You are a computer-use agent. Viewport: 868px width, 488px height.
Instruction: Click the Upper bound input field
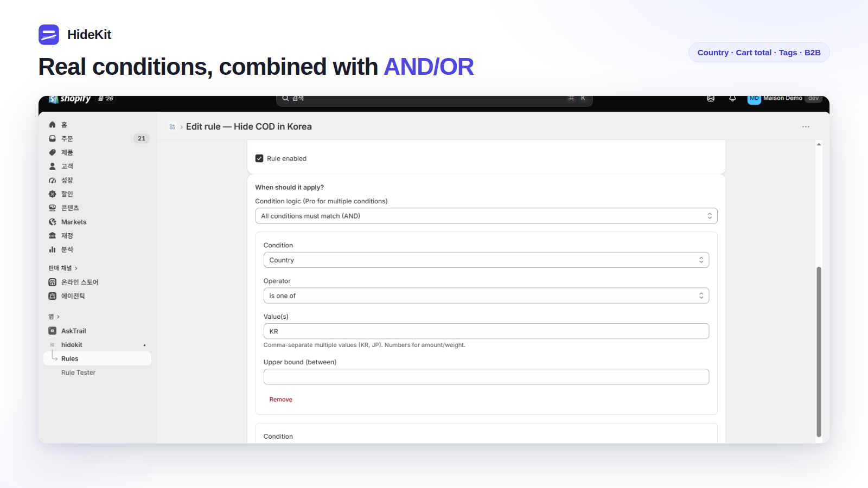486,377
